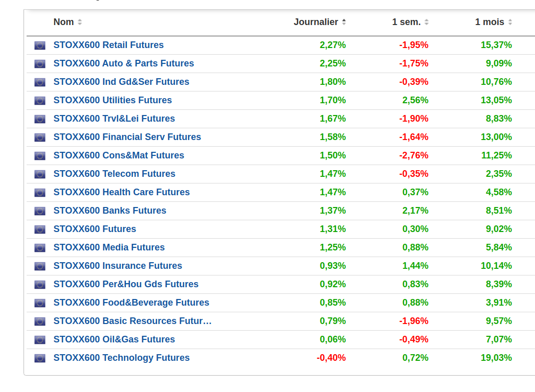Open truncated STOXX600 Basic Resources Futures link
The height and width of the screenshot is (392, 535).
[x=132, y=321]
